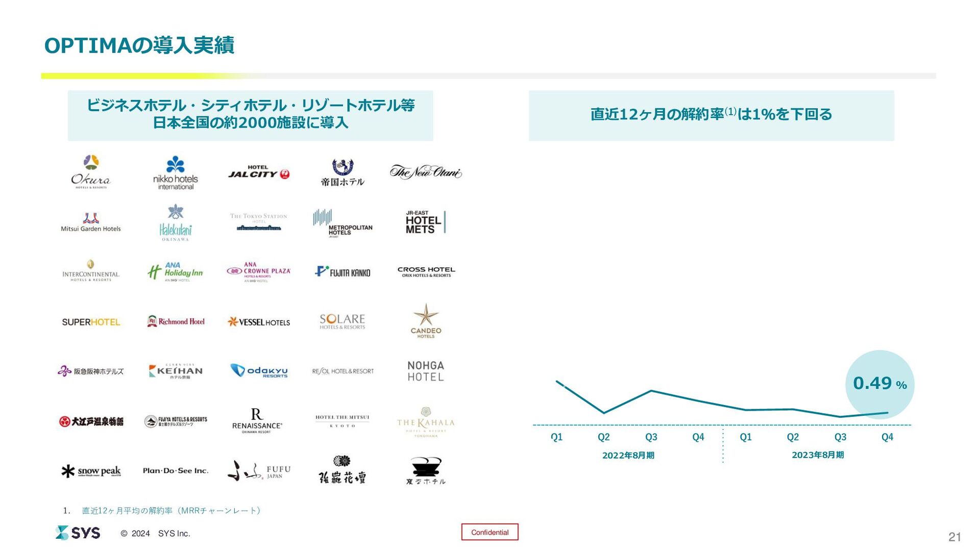Select The New Otani logo
Viewport: 980px width, 551px height.
pos(426,172)
